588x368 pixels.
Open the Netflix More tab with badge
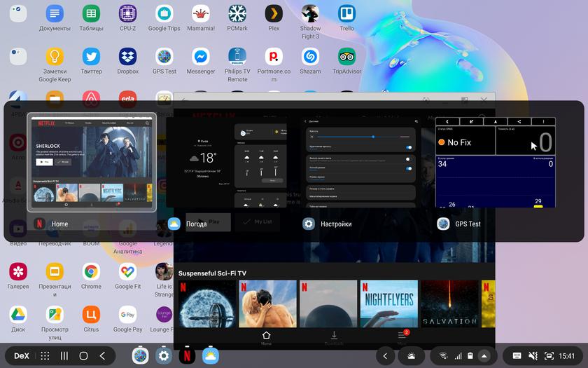[402, 336]
